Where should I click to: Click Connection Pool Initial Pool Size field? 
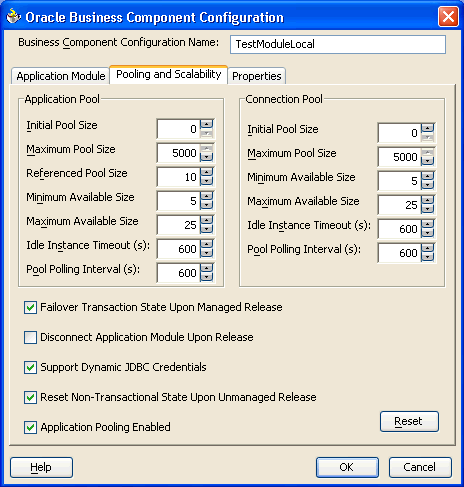pos(400,133)
